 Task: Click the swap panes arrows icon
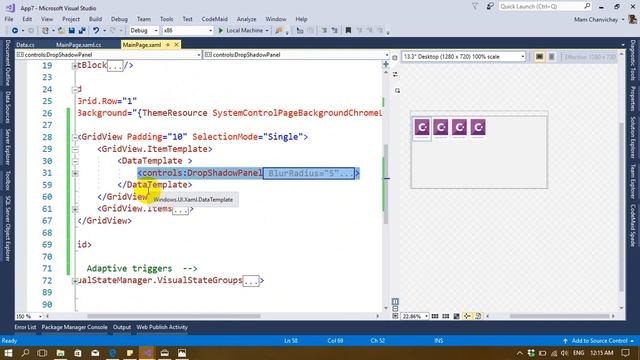click(395, 74)
